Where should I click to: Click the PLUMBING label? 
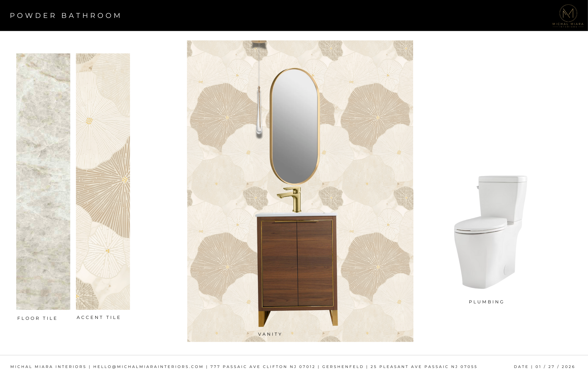click(x=487, y=302)
